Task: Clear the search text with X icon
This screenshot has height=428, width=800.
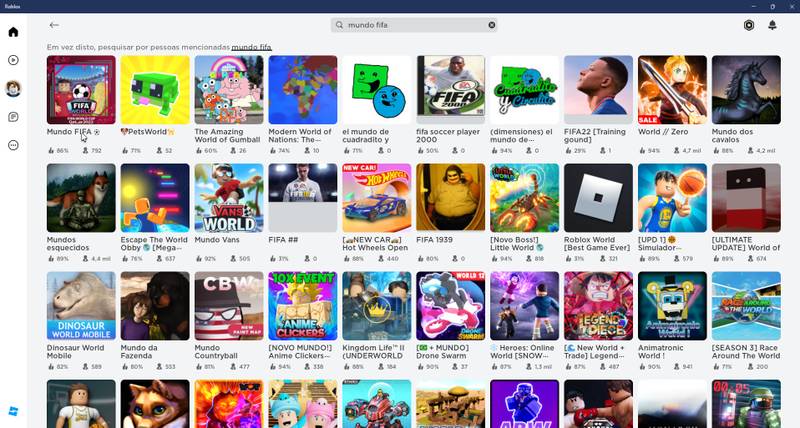Action: coord(492,25)
